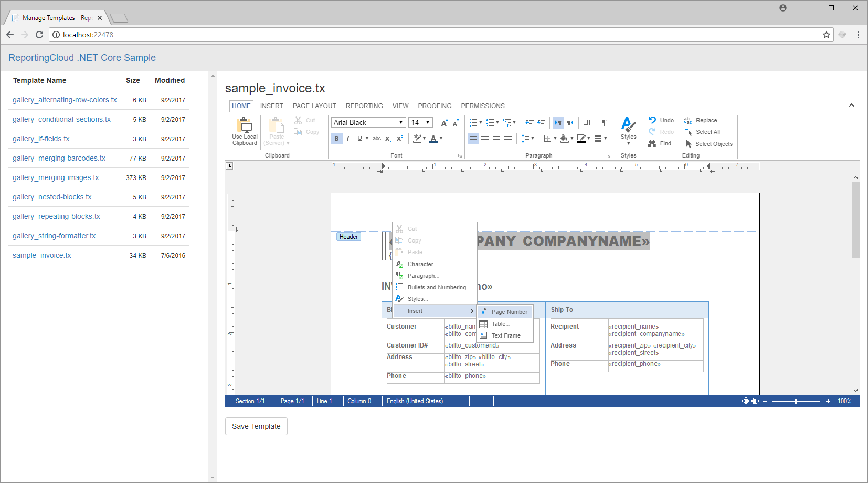
Task: Toggle superscript formatting
Action: pyautogui.click(x=400, y=139)
